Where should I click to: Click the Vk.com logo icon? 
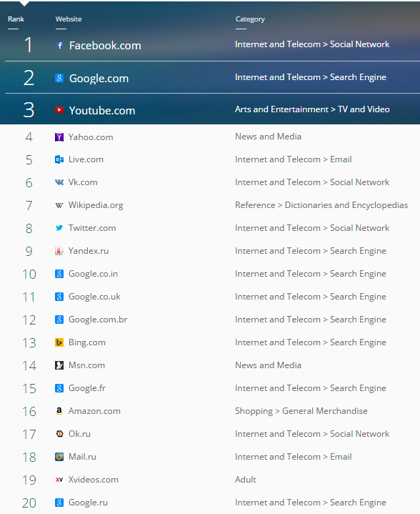click(x=59, y=182)
